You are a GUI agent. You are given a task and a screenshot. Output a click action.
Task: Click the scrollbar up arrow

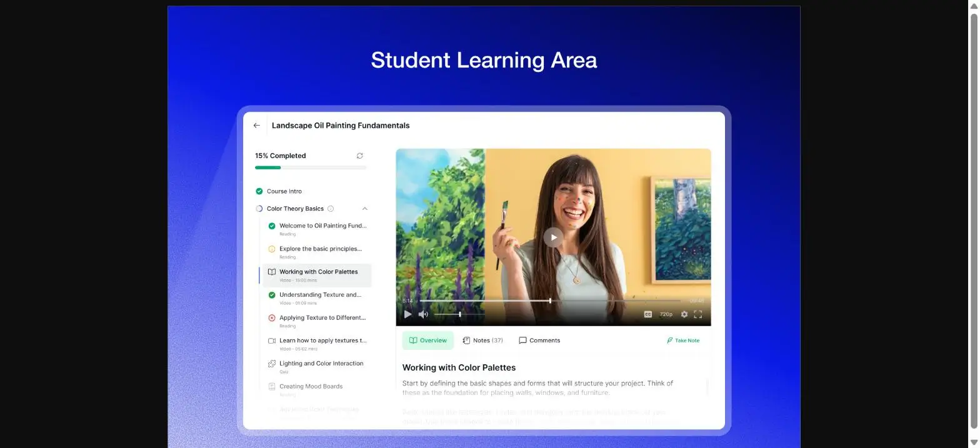[x=974, y=6]
